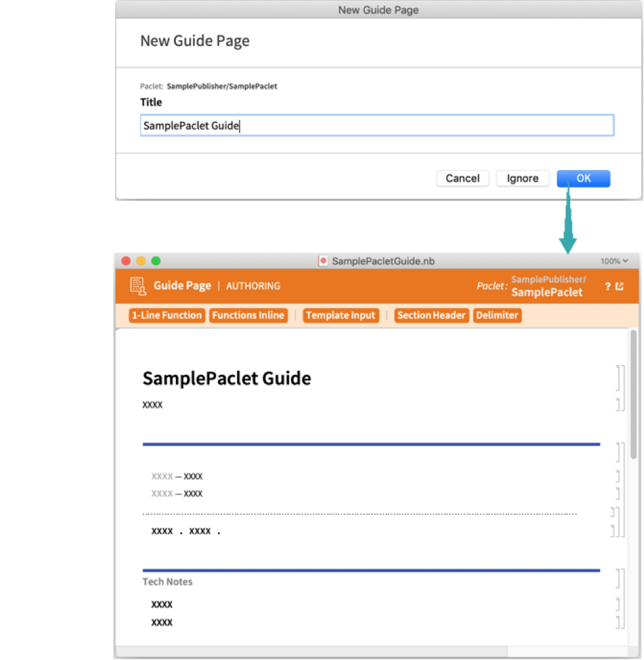
Task: Click the Cancel button
Action: coord(462,179)
